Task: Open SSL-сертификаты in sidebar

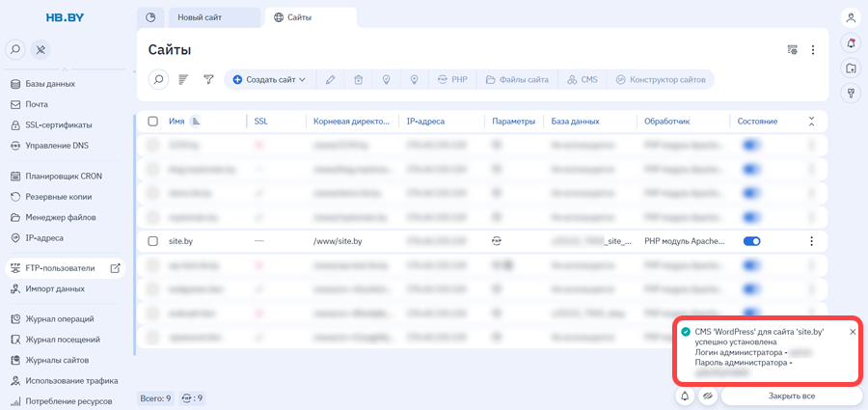Action: point(66,124)
